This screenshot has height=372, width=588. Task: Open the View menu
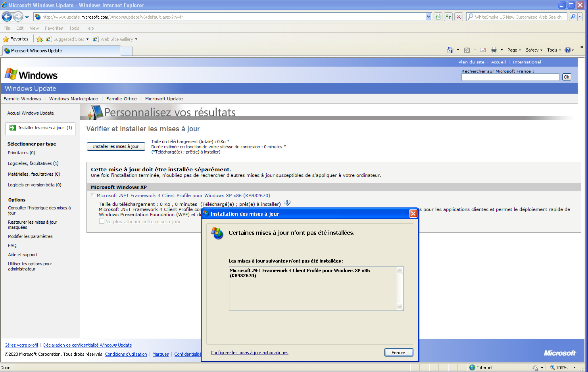[34, 28]
